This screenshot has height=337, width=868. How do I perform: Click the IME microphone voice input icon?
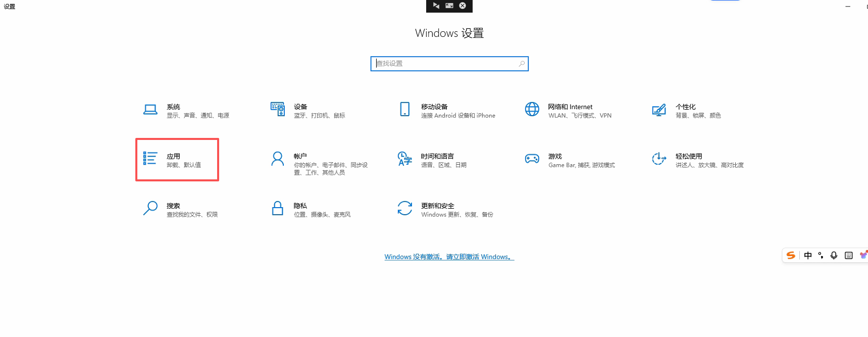click(x=834, y=256)
